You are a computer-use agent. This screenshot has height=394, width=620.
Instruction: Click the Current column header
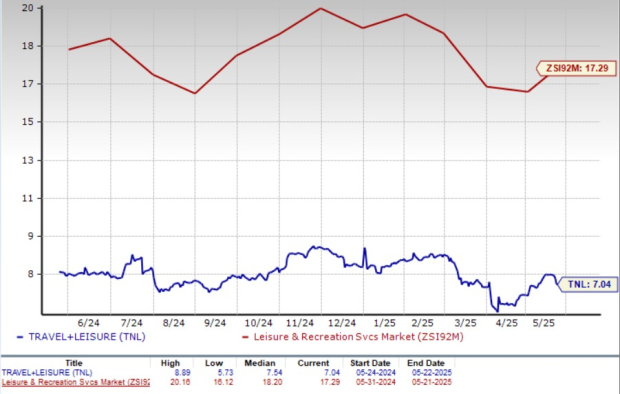click(x=314, y=363)
